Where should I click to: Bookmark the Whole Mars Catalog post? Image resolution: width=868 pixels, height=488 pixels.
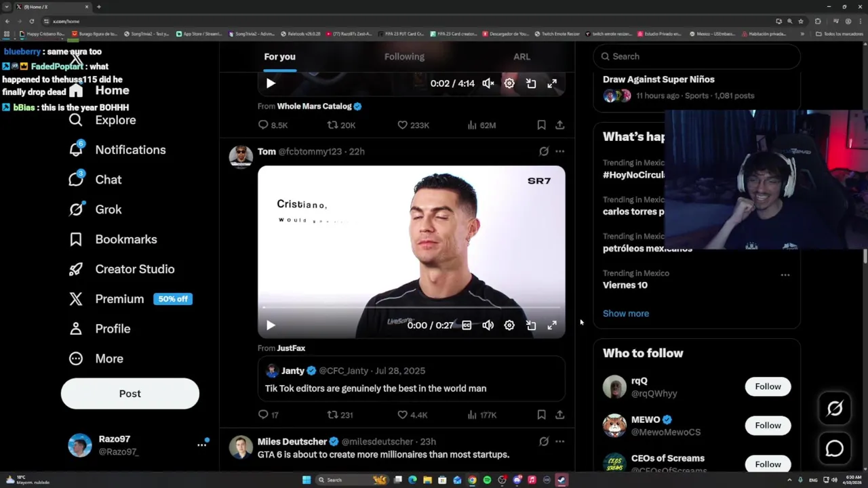tap(541, 125)
